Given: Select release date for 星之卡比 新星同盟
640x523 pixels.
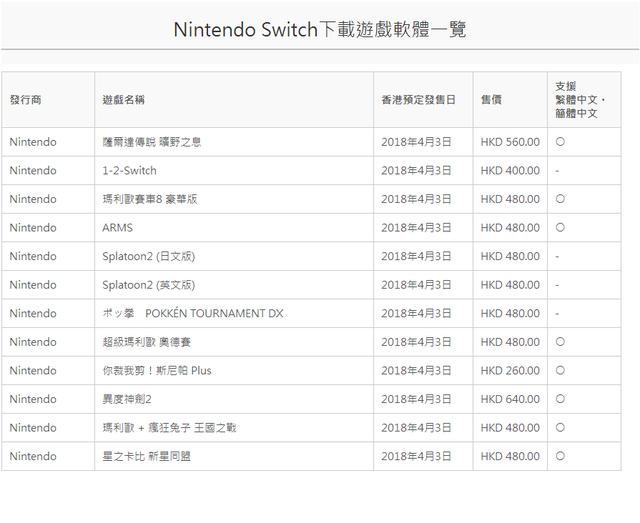Looking at the screenshot, I should (416, 456).
